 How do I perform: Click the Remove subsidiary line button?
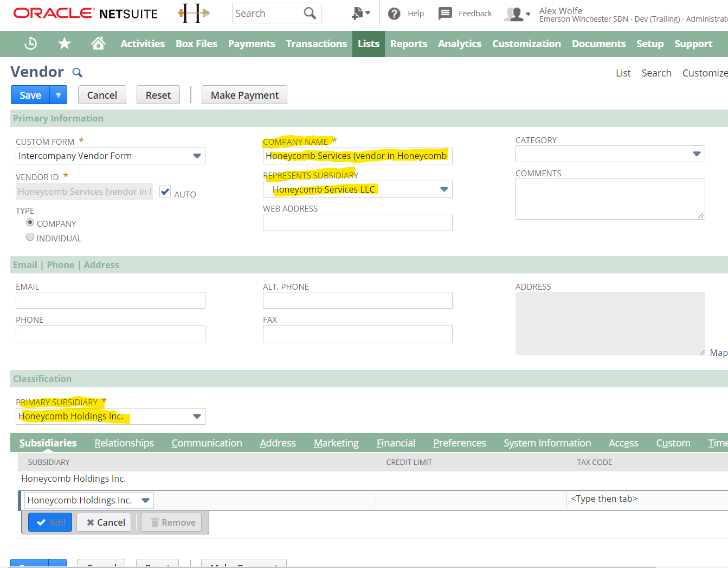click(171, 522)
